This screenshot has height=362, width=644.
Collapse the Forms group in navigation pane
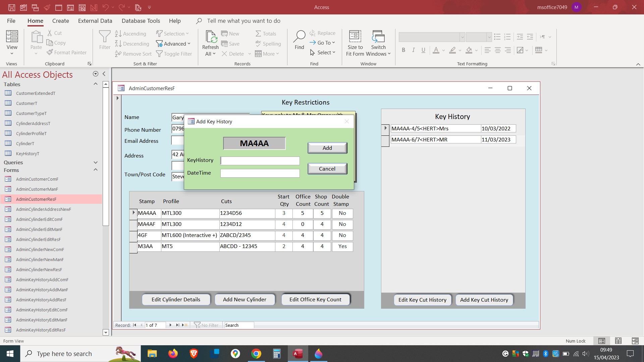[96, 170]
